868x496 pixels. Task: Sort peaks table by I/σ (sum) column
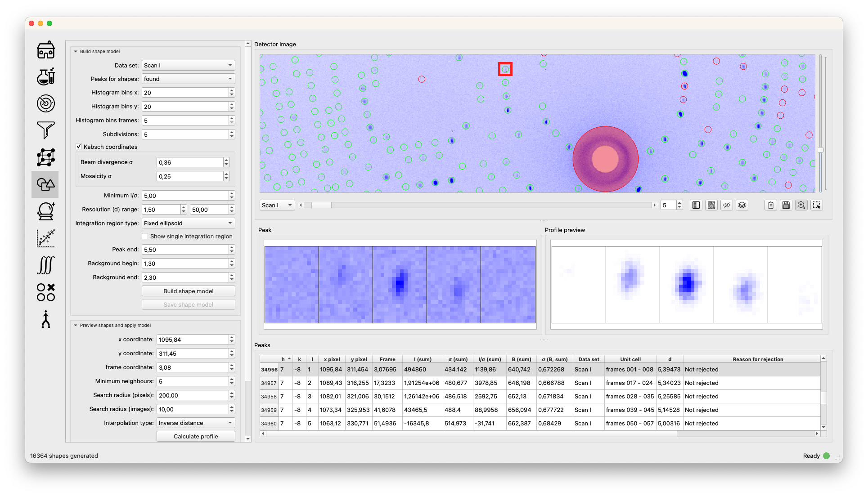coord(489,359)
